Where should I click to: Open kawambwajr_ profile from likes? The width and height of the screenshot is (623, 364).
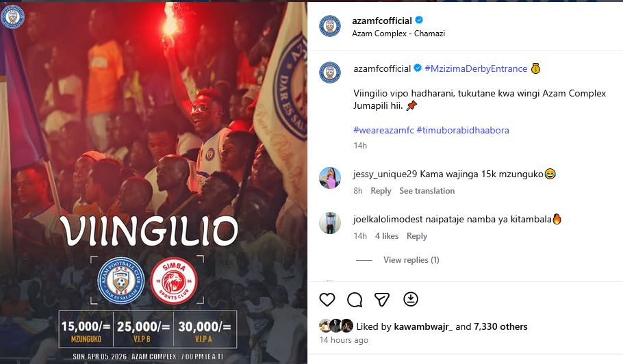(x=423, y=326)
